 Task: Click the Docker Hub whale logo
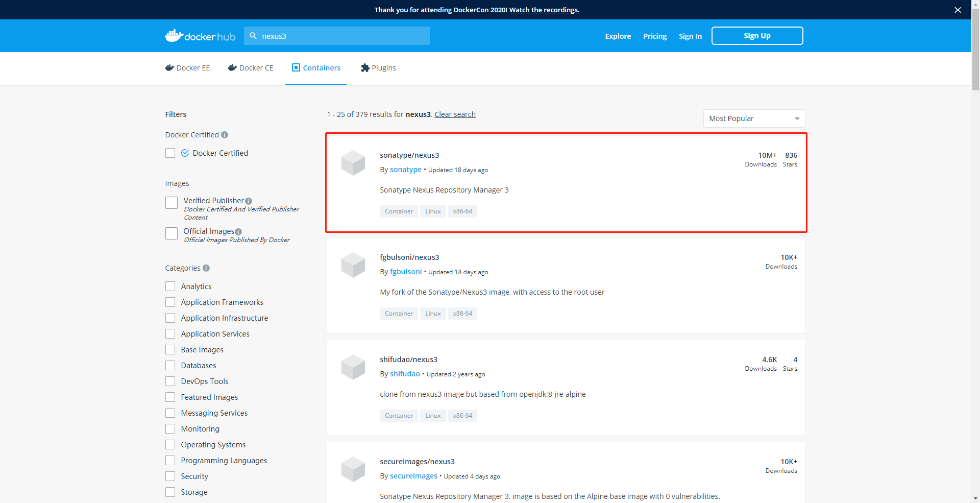click(200, 36)
